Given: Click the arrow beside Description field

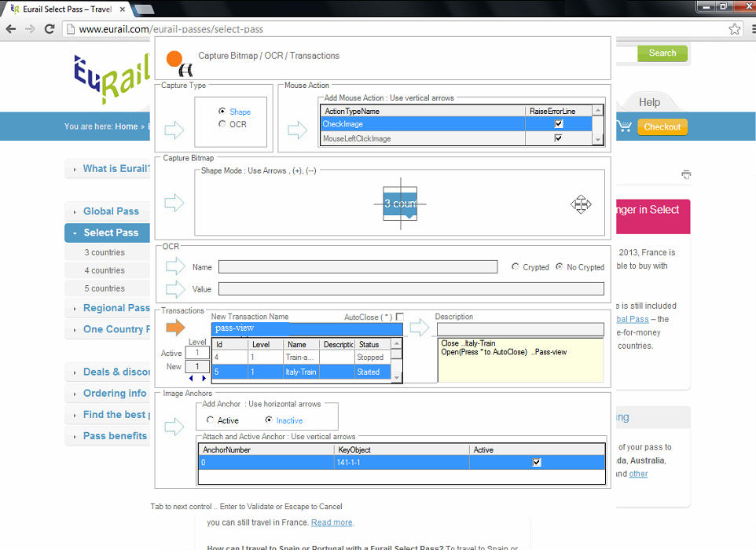Looking at the screenshot, I should (420, 328).
